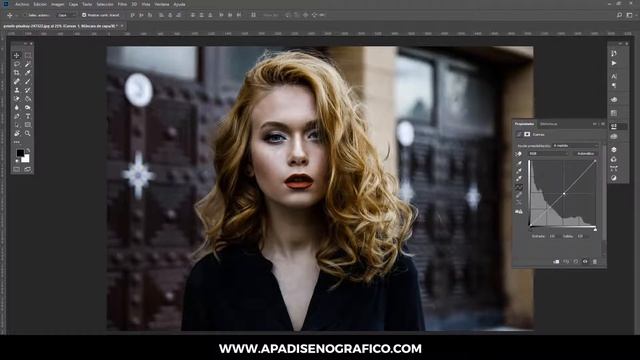Select the Hand tool
640x360 pixels.
(x=17, y=133)
